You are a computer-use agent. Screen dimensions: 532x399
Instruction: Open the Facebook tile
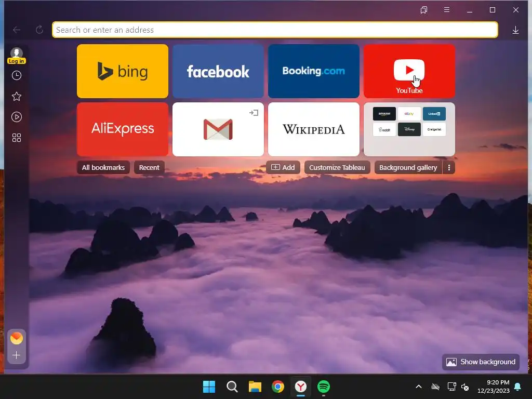(218, 71)
